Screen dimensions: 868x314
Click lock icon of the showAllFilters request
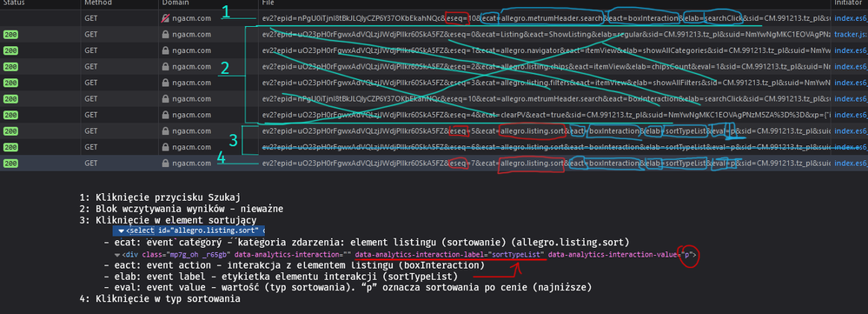click(x=165, y=84)
